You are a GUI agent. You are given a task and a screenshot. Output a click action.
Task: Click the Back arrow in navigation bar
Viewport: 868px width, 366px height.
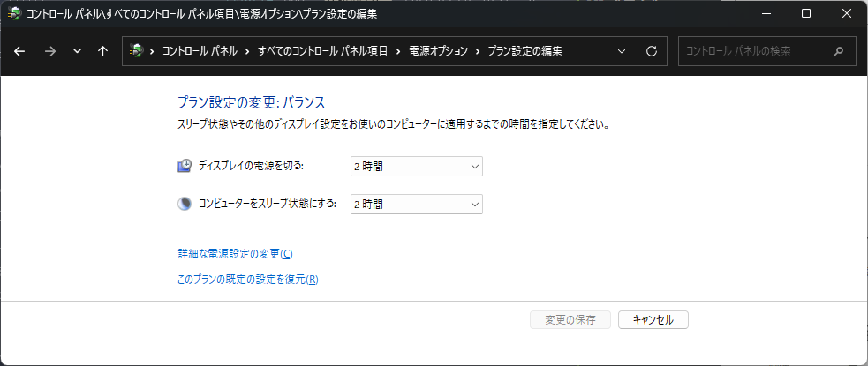point(20,51)
